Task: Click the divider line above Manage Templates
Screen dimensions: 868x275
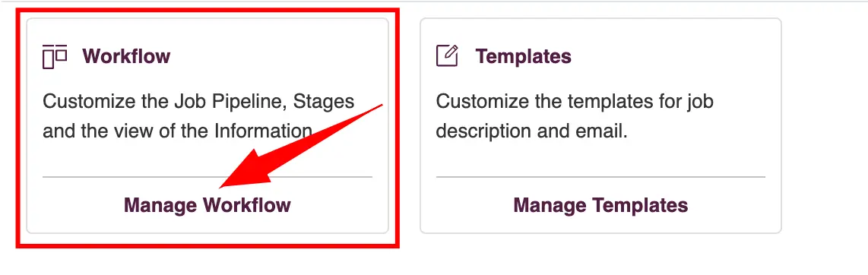Action: pos(600,177)
